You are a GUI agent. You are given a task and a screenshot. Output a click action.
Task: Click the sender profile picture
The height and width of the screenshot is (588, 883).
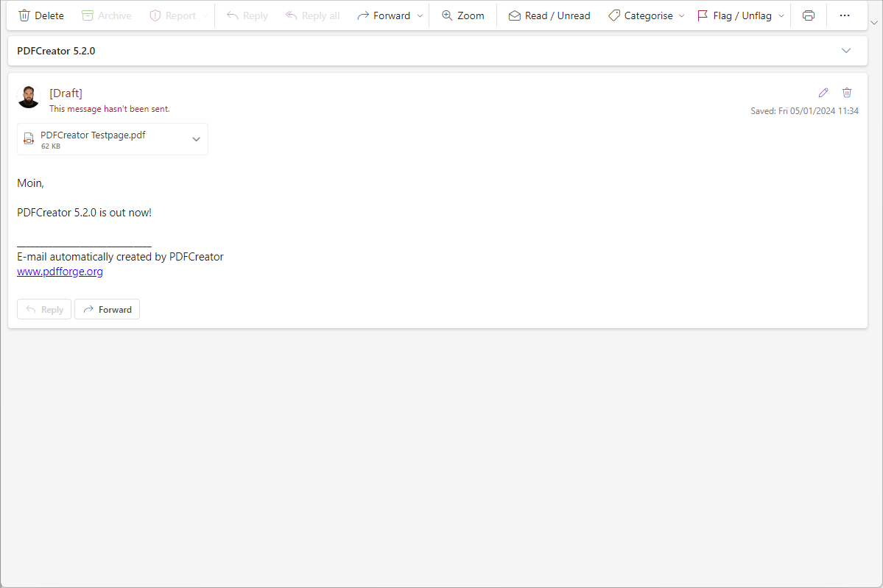(29, 97)
